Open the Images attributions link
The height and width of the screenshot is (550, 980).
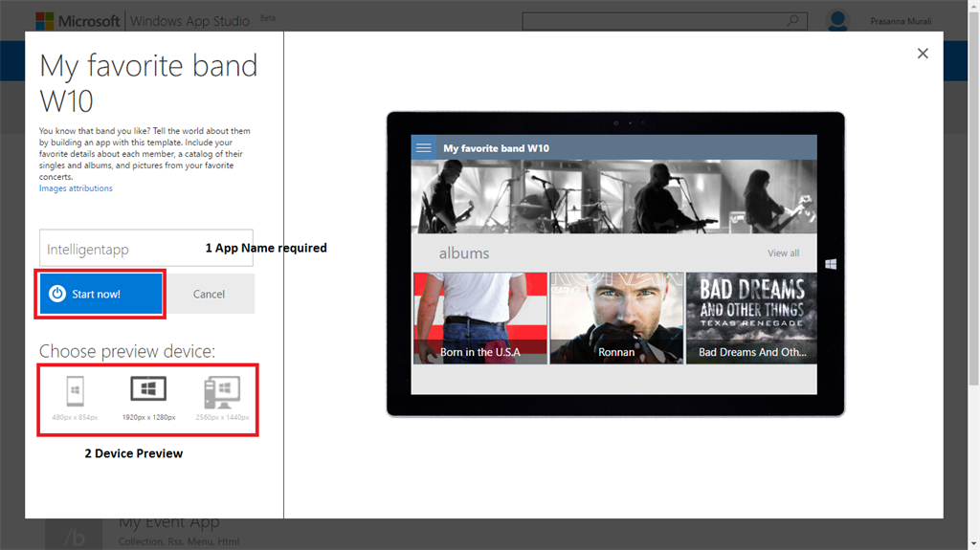(x=76, y=188)
